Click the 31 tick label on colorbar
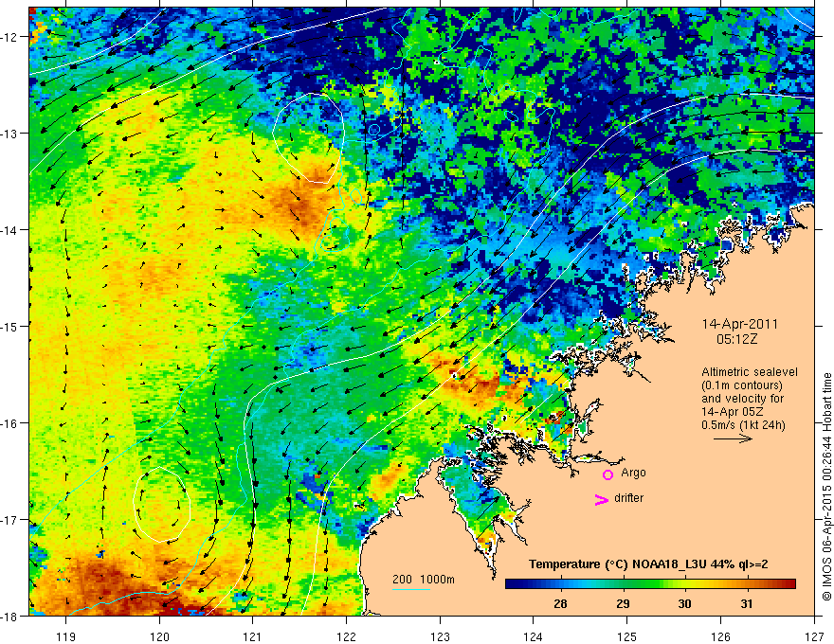This screenshot has height=644, width=834. [x=747, y=603]
